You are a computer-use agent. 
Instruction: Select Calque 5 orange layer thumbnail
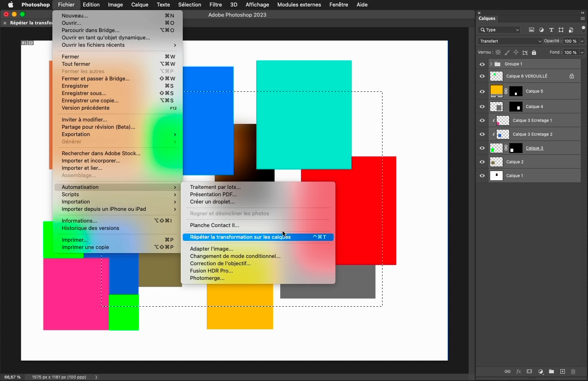coord(496,91)
